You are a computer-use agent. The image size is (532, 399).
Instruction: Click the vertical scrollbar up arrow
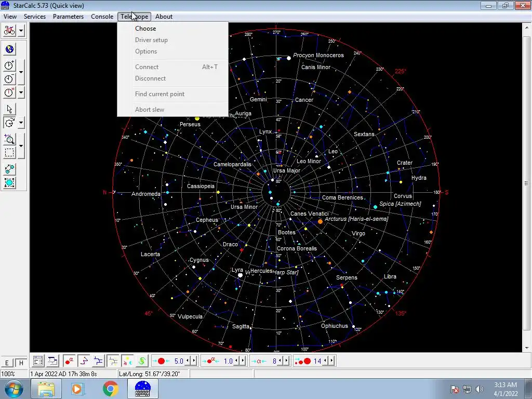click(527, 28)
